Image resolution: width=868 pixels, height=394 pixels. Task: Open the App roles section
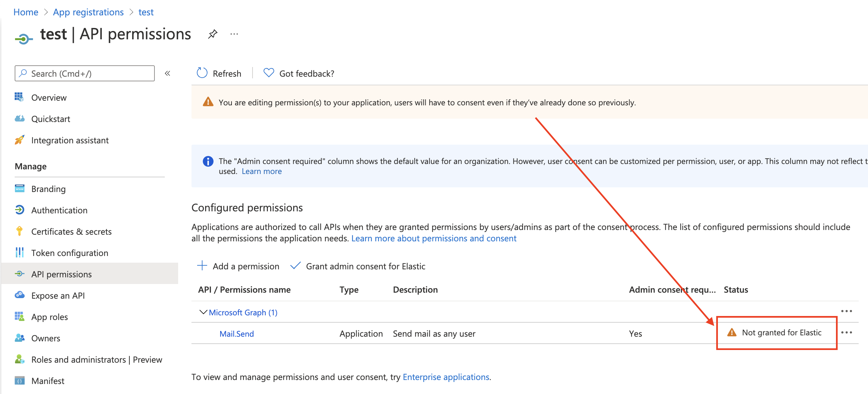click(49, 317)
